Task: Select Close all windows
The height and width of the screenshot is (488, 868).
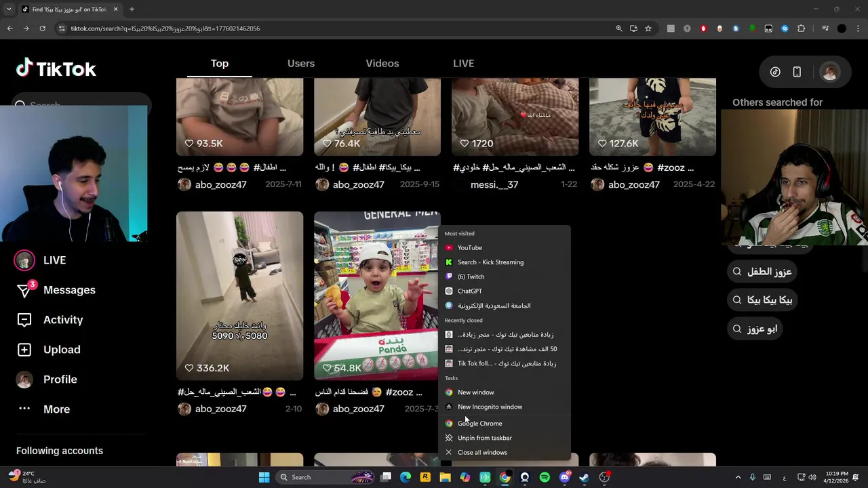Action: [x=505, y=453]
